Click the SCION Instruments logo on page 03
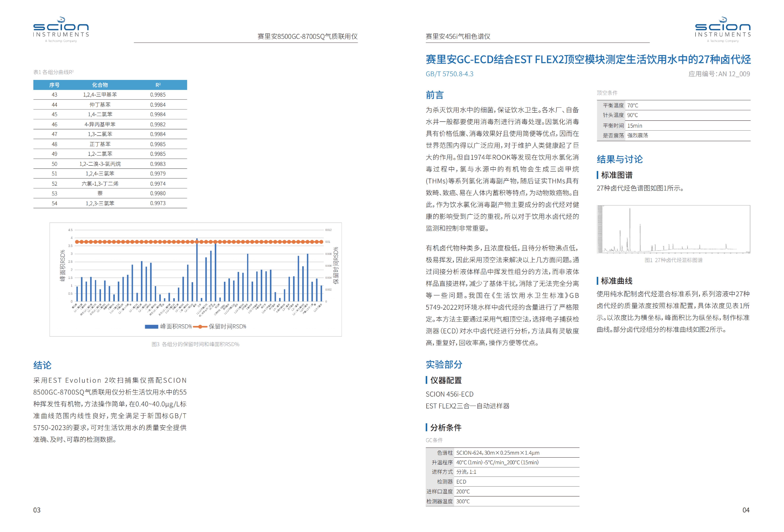This screenshot has height=532, width=784. (x=61, y=29)
